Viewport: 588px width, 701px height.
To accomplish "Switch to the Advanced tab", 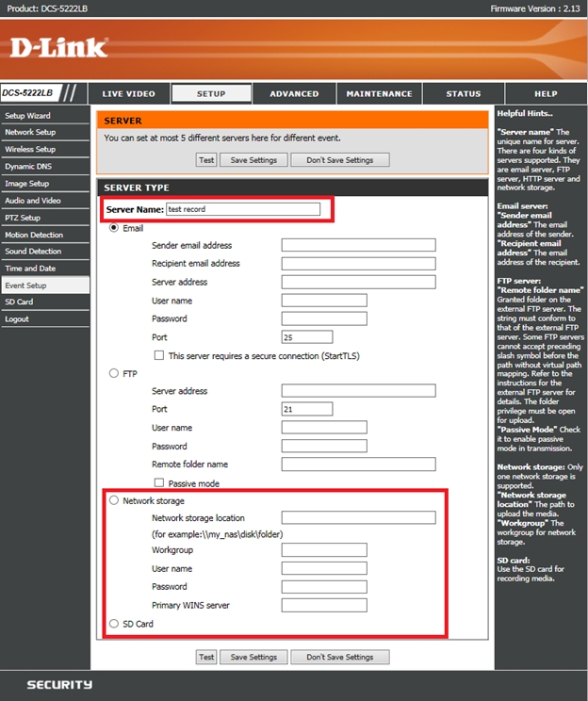I will click(x=294, y=94).
